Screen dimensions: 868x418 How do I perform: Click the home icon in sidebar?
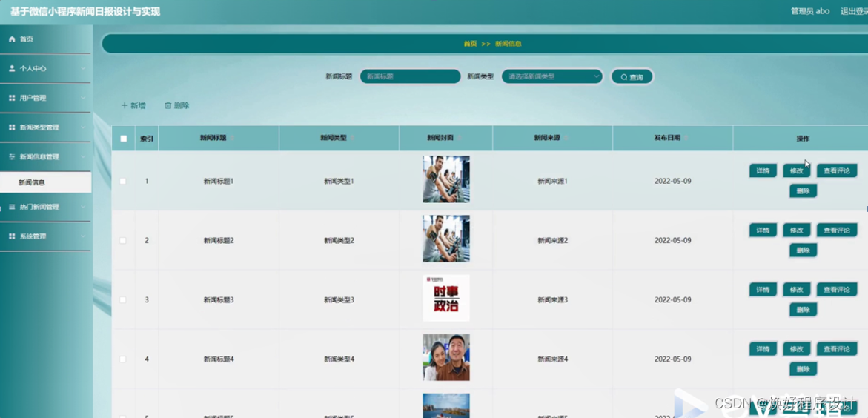point(12,39)
